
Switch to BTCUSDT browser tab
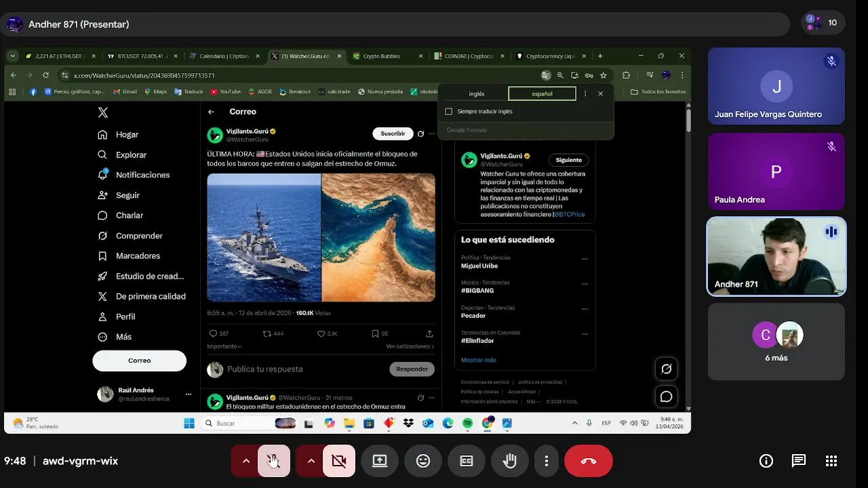point(141,56)
